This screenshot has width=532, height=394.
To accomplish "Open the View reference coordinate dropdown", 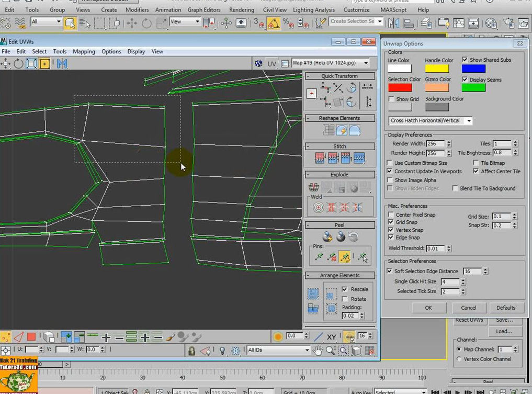I will coord(185,22).
